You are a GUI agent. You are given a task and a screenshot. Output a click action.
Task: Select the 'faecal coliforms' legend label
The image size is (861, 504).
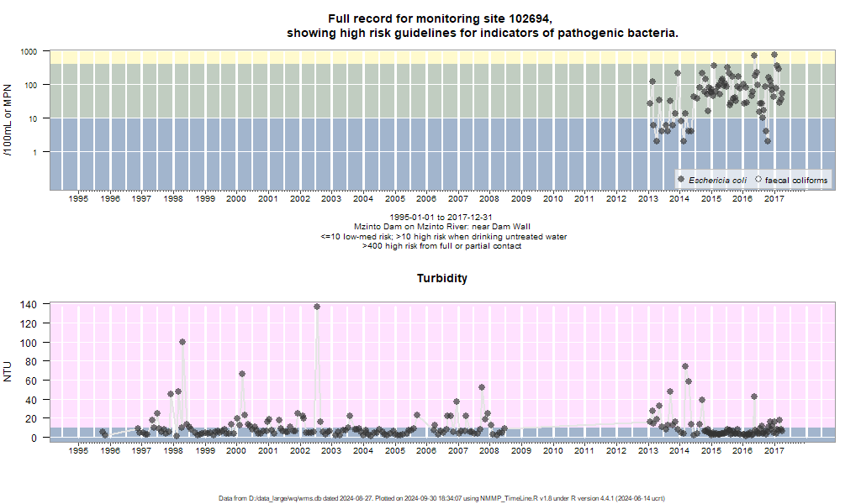coord(796,180)
